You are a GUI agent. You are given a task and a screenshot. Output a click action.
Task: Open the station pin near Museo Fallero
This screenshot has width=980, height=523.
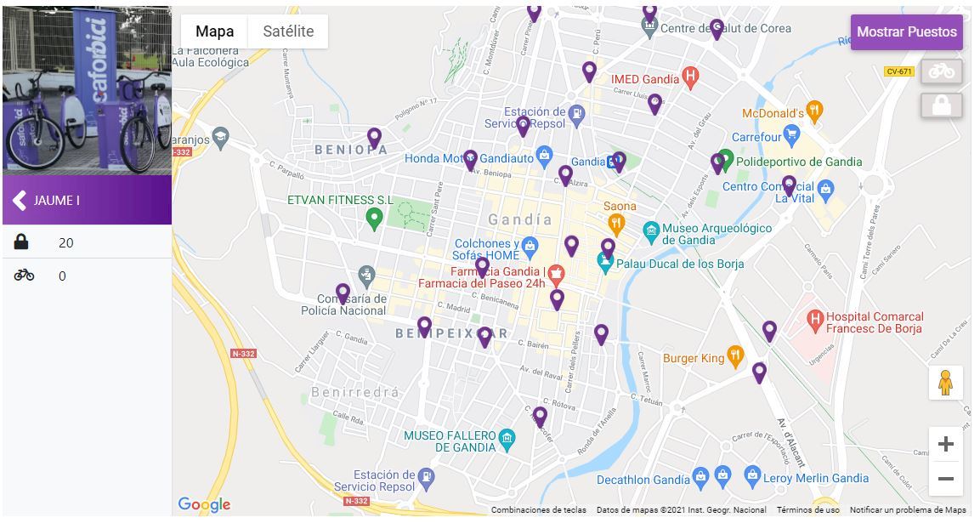click(x=540, y=418)
